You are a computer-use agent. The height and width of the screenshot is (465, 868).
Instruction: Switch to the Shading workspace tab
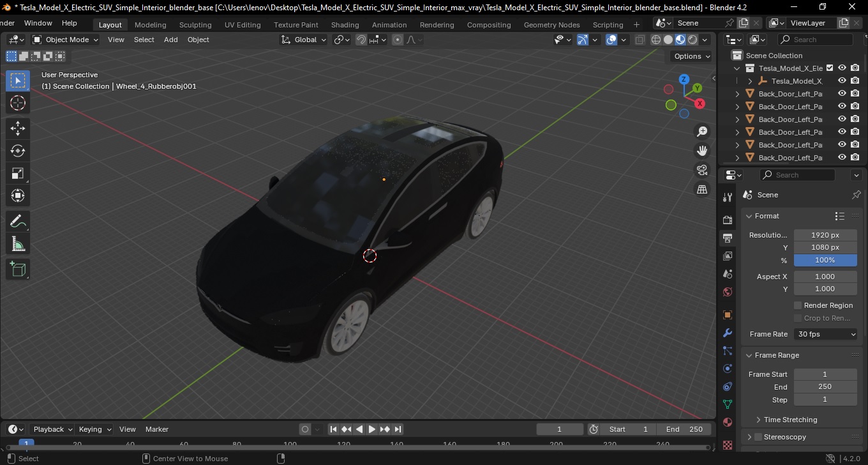[345, 25]
